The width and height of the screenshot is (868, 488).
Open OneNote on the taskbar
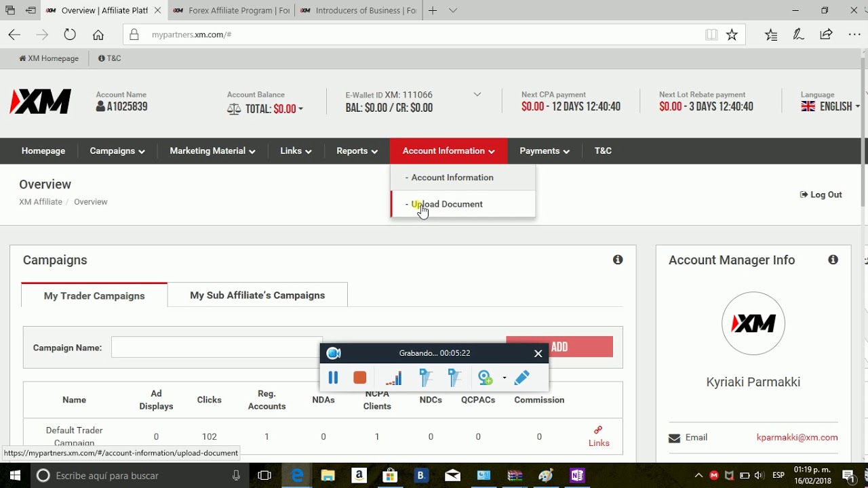(x=577, y=475)
